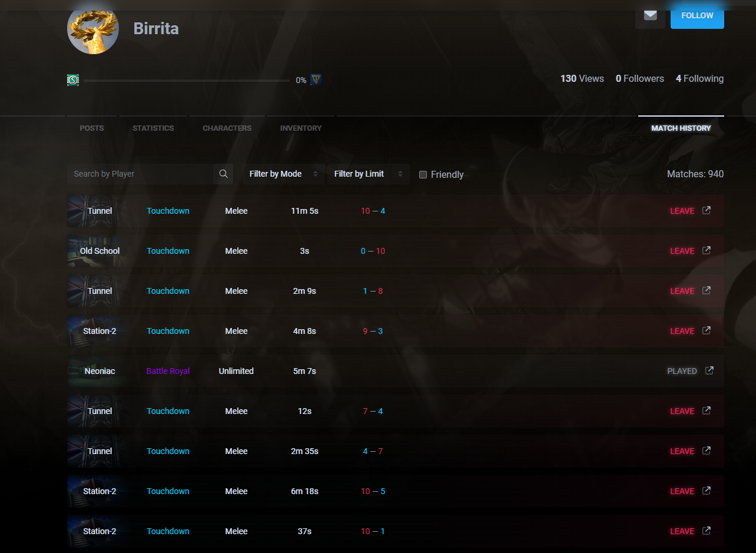Click Birrita's profile avatar picture
756x553 pixels.
click(x=93, y=29)
